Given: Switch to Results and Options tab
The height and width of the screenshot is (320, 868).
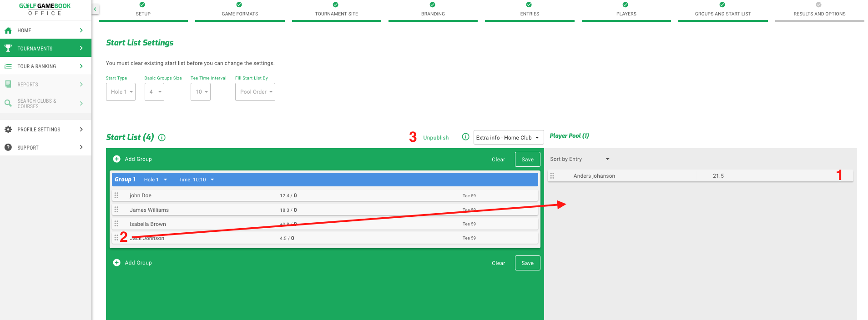Looking at the screenshot, I should [x=819, y=10].
